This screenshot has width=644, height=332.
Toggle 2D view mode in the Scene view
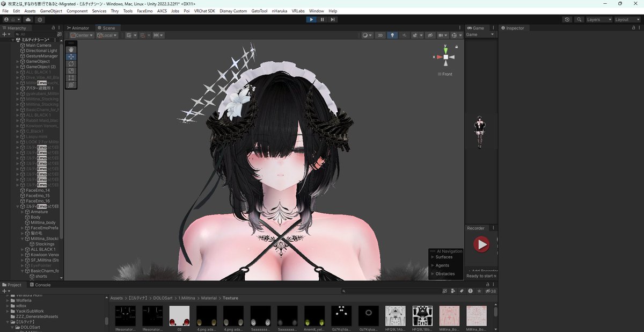point(380,35)
